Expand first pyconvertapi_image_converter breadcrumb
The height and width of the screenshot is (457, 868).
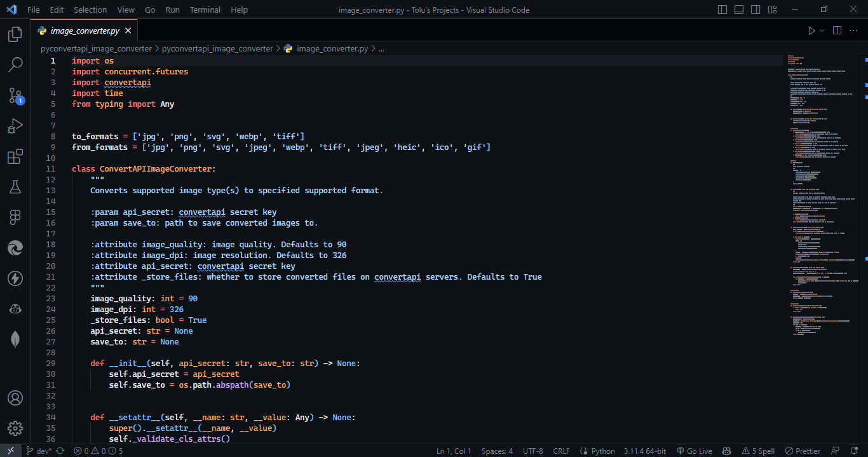96,48
